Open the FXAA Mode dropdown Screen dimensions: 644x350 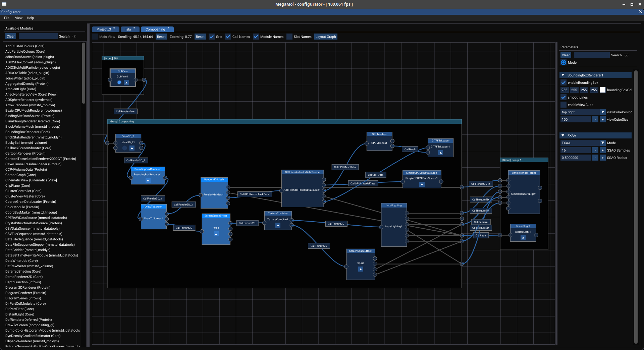[x=583, y=143]
